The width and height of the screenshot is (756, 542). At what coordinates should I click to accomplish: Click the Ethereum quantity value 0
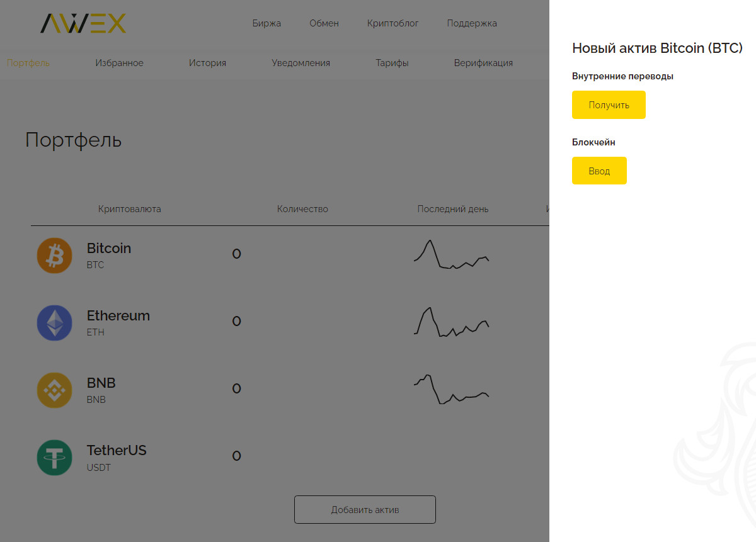tap(237, 322)
